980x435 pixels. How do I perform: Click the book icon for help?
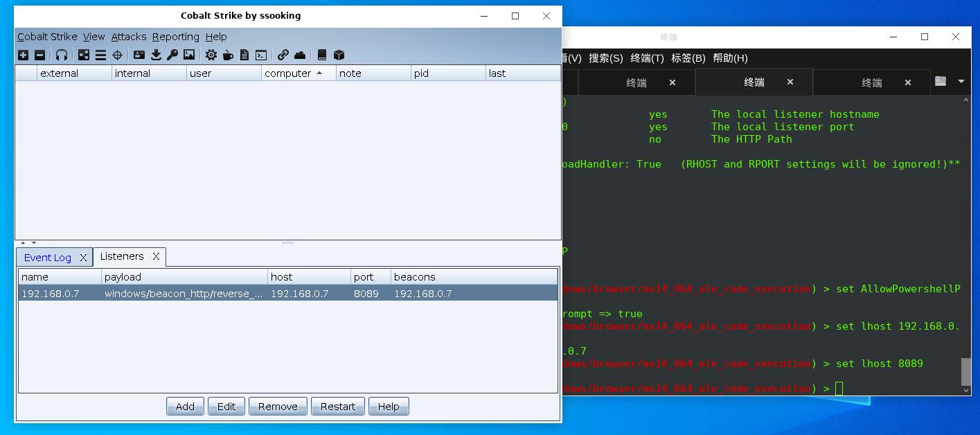click(322, 55)
